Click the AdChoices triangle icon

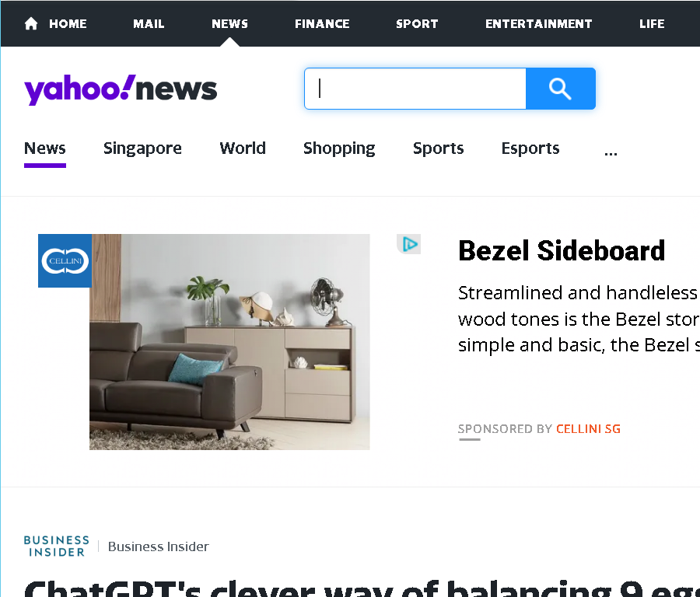point(409,244)
